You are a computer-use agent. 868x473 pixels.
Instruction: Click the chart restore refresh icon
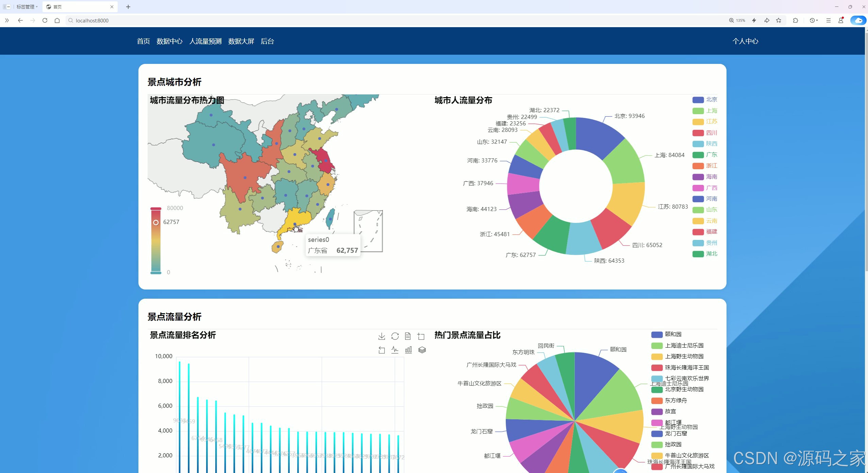(x=395, y=336)
